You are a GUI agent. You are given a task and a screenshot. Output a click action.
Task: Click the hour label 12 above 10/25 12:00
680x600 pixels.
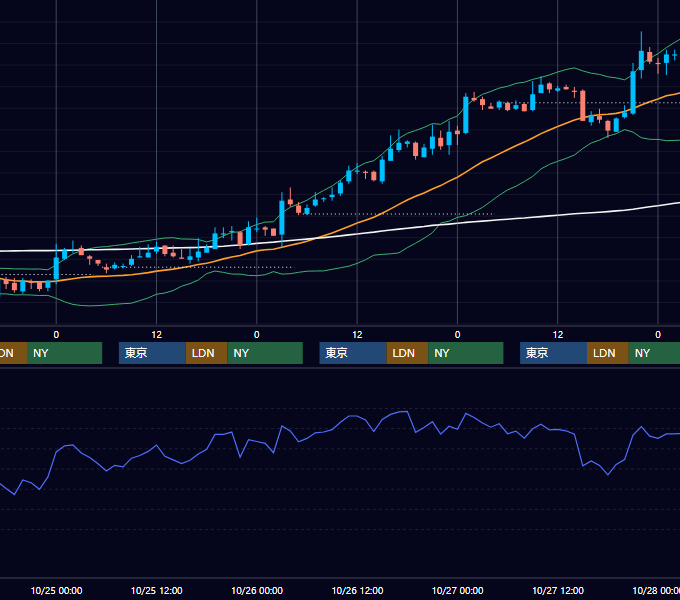(157, 335)
